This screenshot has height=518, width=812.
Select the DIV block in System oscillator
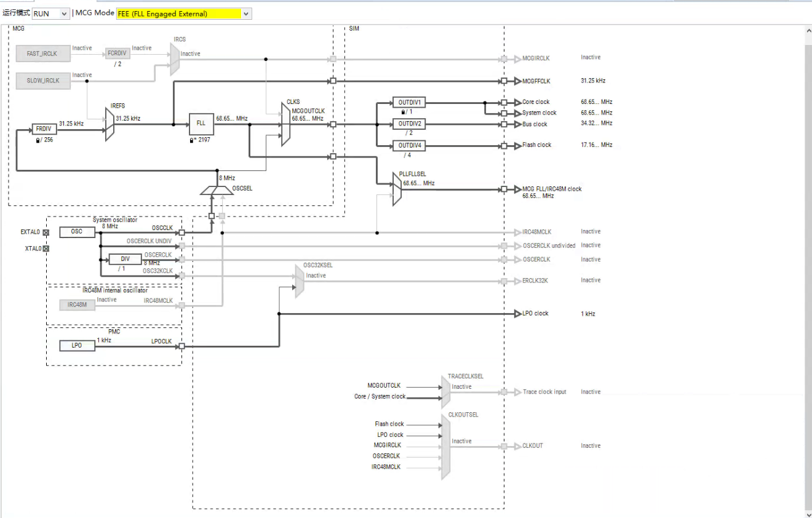[125, 260]
